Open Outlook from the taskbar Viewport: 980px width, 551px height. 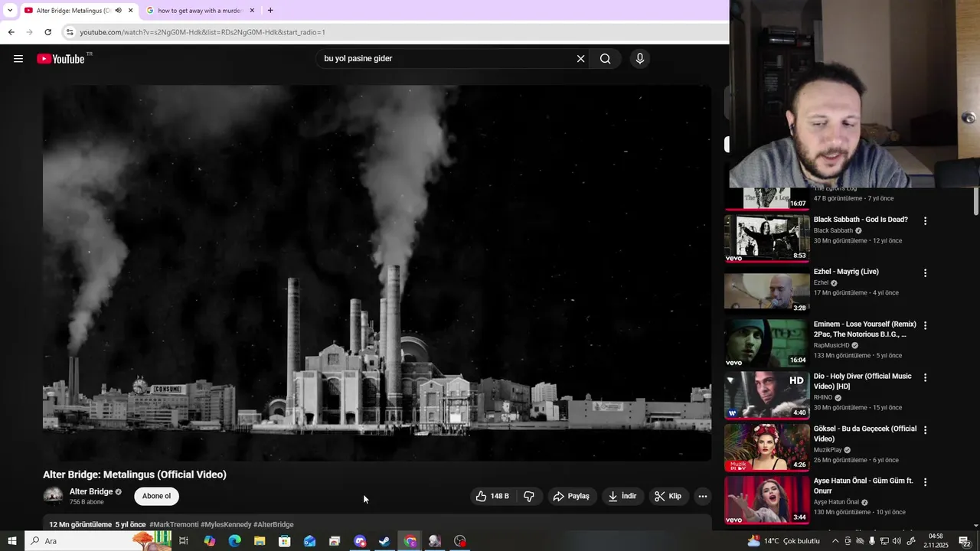point(309,541)
